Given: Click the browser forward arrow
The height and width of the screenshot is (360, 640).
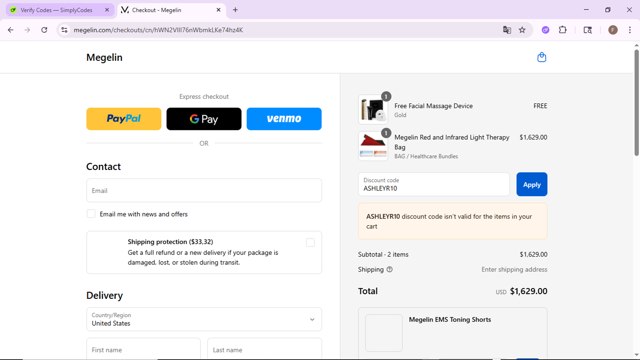Looking at the screenshot, I should tap(27, 30).
